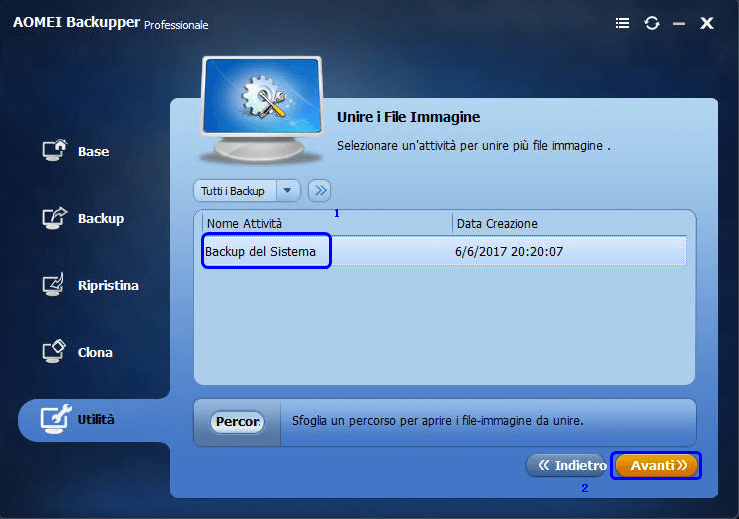Switch to the Clona tab label

pyautogui.click(x=95, y=353)
